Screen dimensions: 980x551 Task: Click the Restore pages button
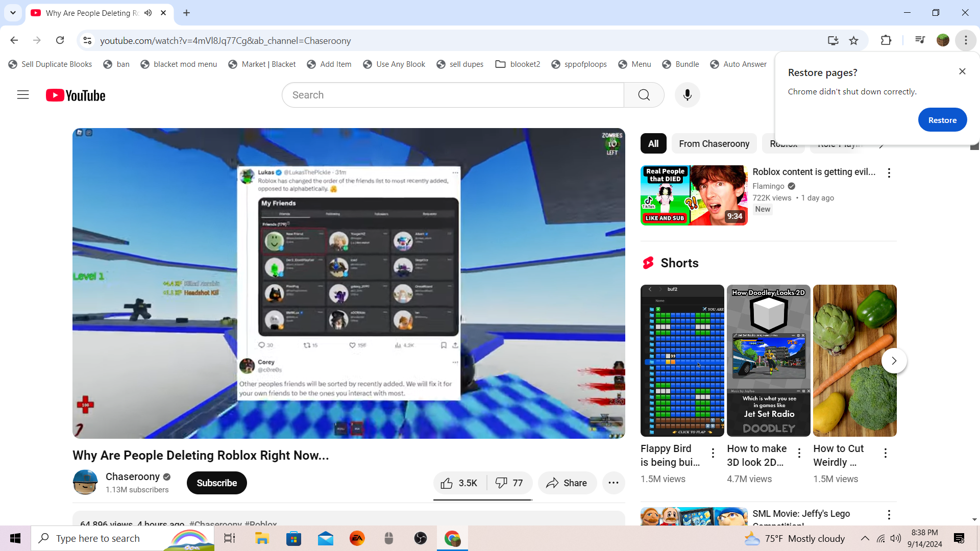(942, 120)
